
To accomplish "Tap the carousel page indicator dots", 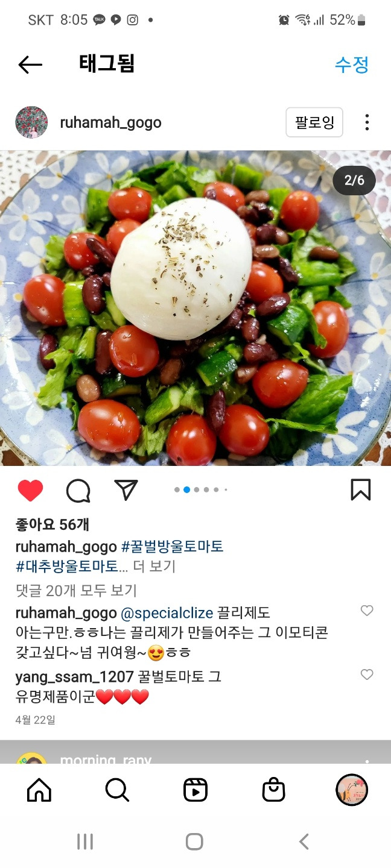I will pos(201,490).
